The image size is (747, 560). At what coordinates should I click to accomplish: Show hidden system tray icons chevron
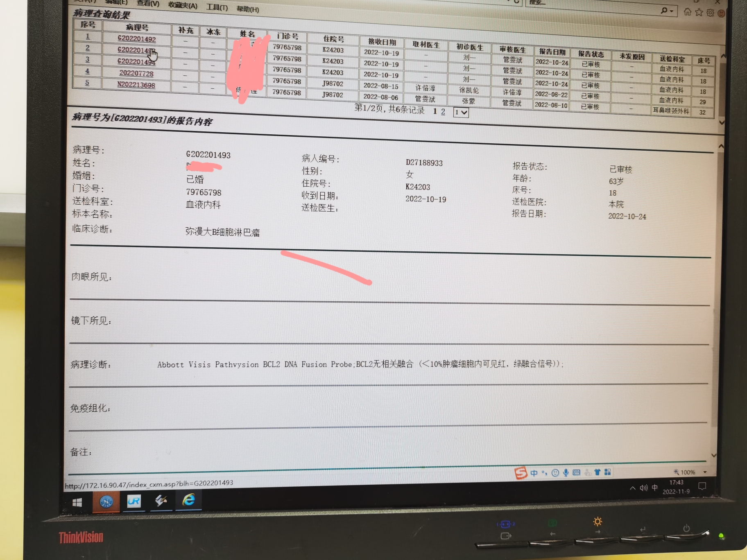(x=633, y=488)
